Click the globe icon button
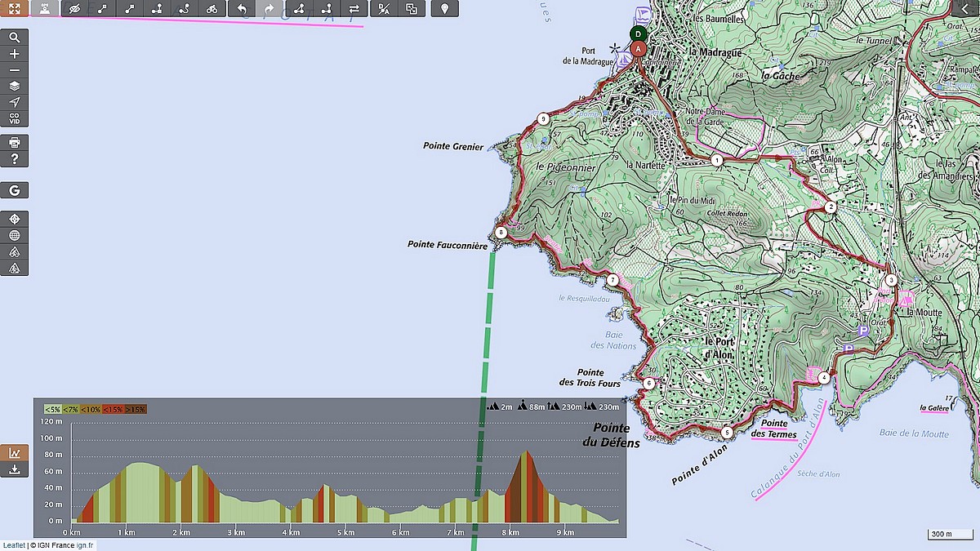This screenshot has height=551, width=980. (15, 235)
